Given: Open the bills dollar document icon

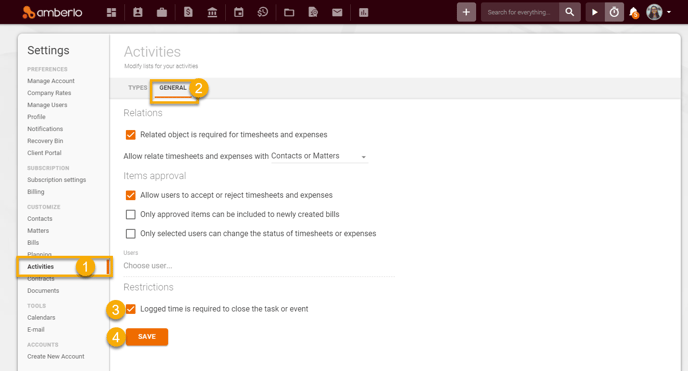Looking at the screenshot, I should 188,12.
